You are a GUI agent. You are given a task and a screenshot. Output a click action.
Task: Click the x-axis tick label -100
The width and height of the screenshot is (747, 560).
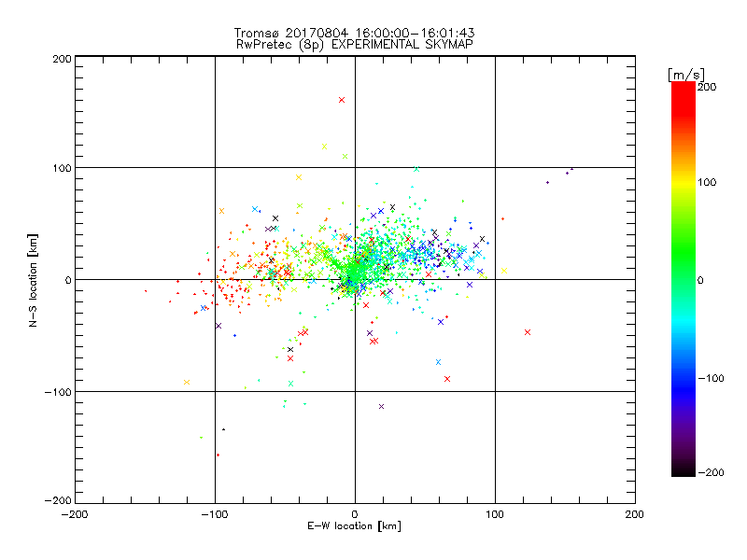pos(215,514)
